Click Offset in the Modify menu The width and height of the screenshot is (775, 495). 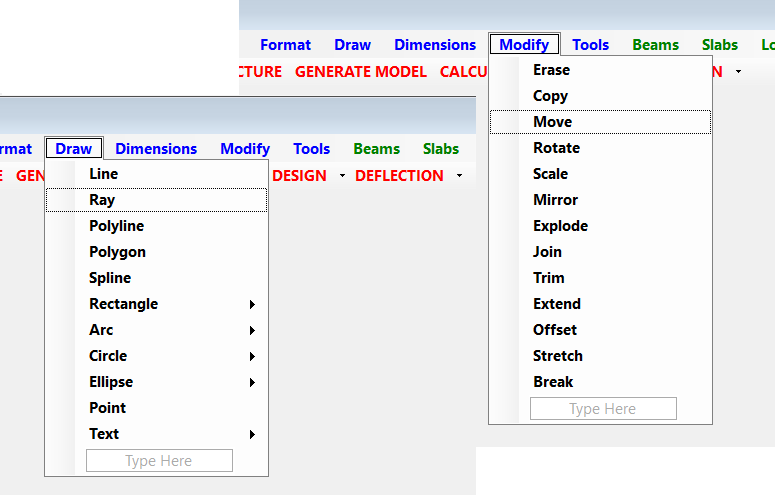click(x=600, y=330)
